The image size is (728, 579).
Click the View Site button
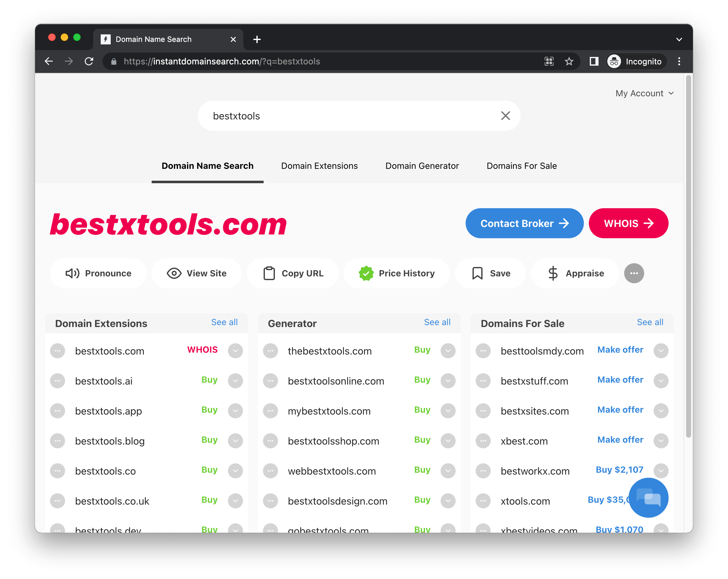[x=196, y=273]
